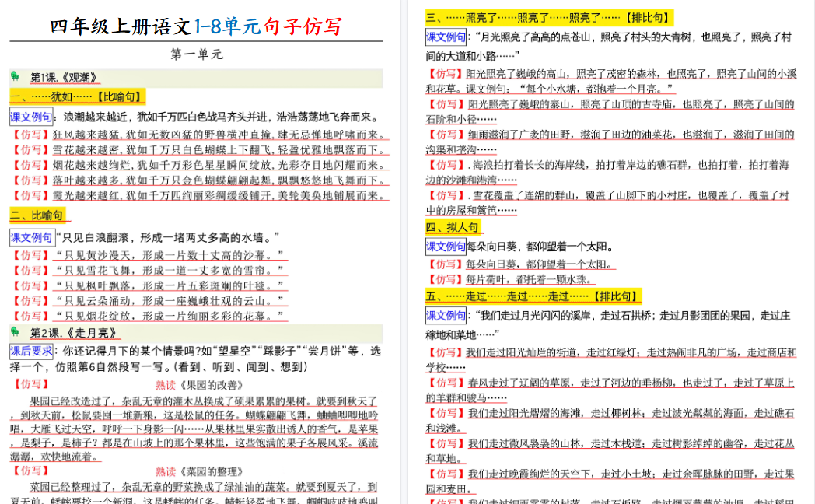
Task: Click the 仿写 line 我们走过阳光灿烂的街道
Action: coord(610,359)
